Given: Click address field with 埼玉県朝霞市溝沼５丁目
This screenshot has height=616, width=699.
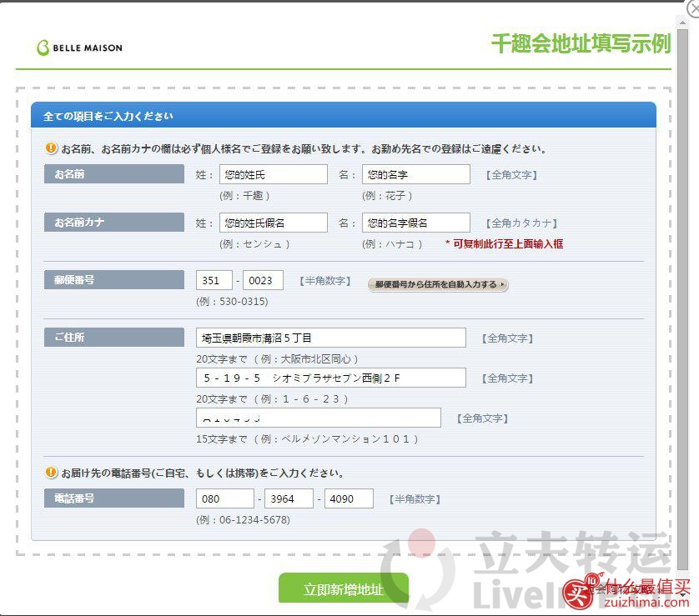Looking at the screenshot, I should [331, 338].
